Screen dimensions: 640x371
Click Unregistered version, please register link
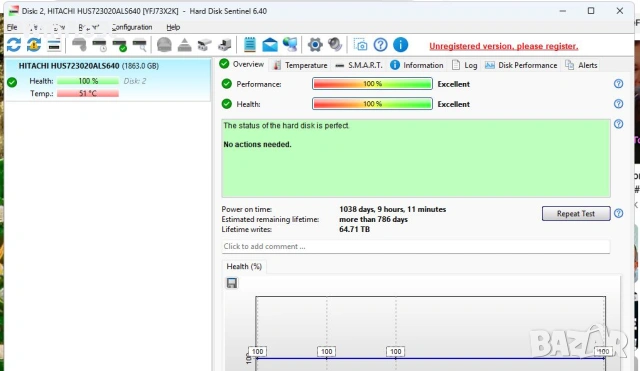coord(503,46)
